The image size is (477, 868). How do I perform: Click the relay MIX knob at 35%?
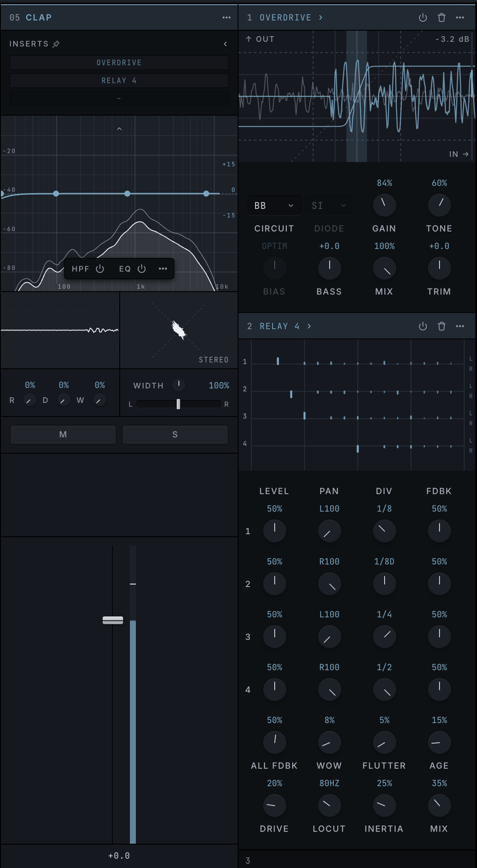(x=439, y=805)
